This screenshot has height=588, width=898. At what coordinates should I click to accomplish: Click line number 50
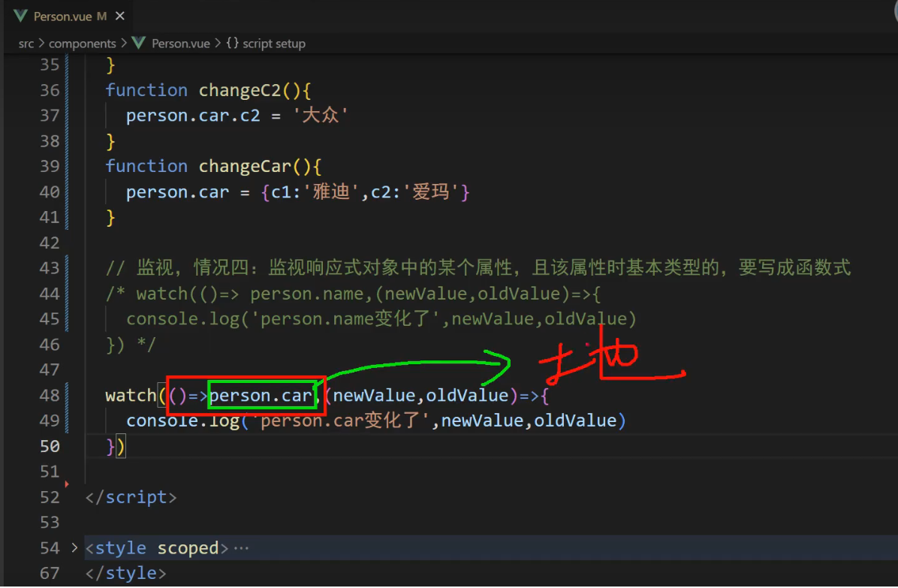pos(50,446)
